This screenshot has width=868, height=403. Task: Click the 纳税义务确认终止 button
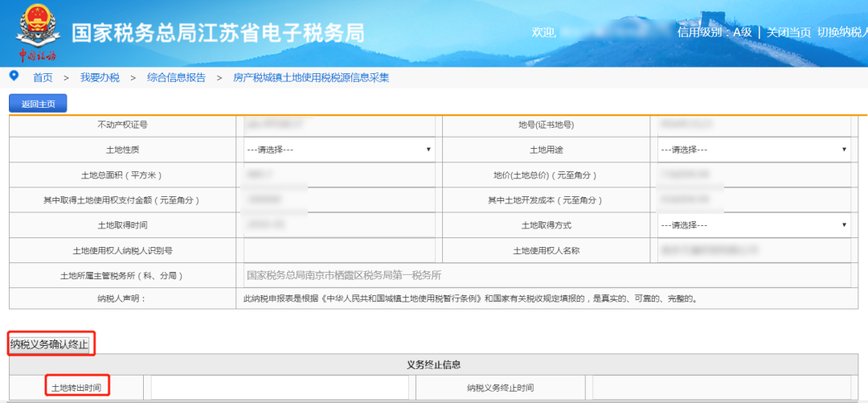click(x=50, y=345)
